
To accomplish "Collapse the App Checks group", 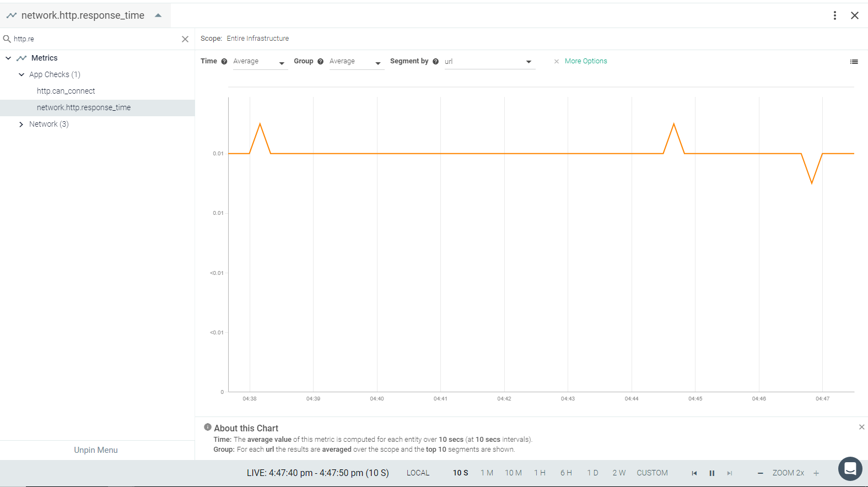I will click(21, 74).
